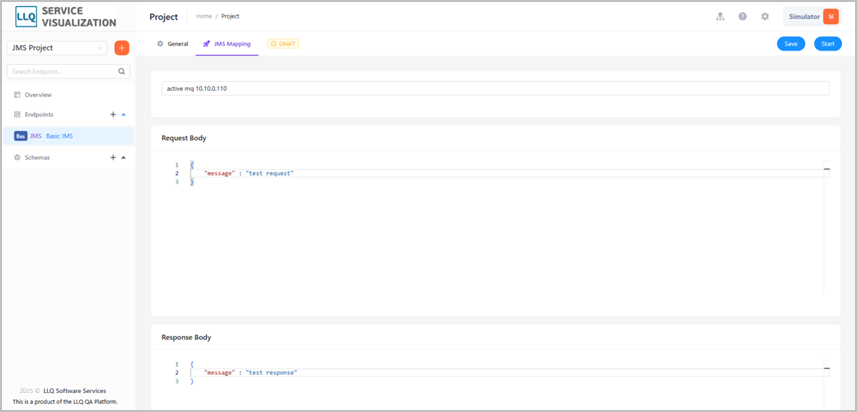Open the Simulator user menu
This screenshot has height=412, width=857.
[x=812, y=16]
